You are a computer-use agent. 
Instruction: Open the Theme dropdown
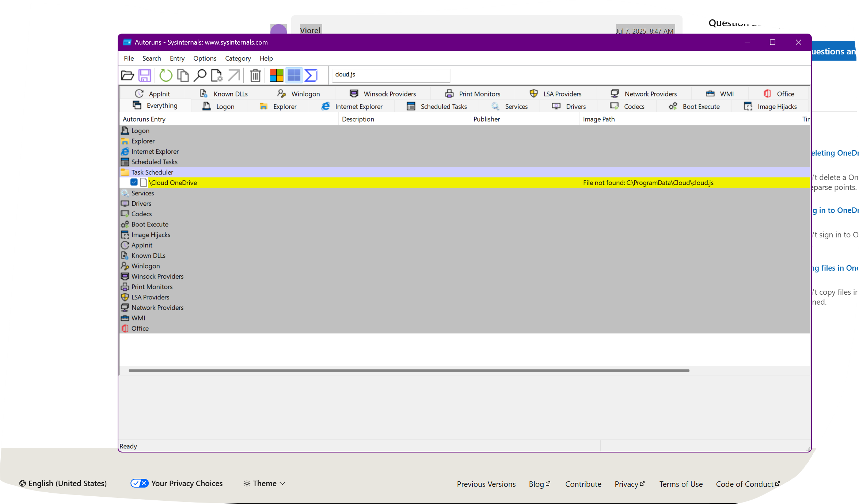click(x=264, y=483)
